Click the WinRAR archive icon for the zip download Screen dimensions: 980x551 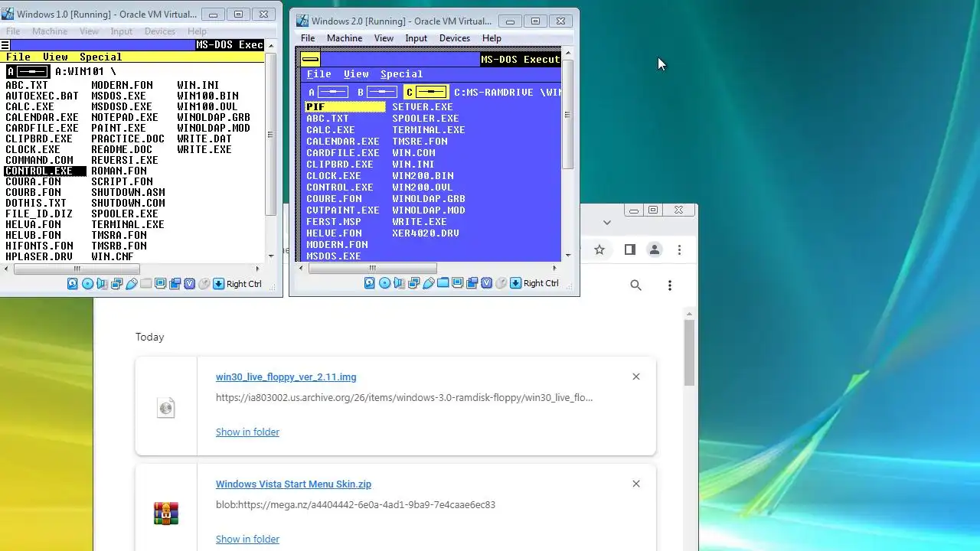[166, 514]
